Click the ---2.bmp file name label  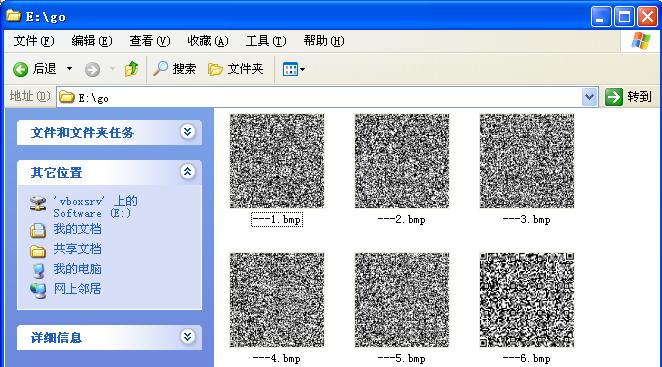pyautogui.click(x=402, y=220)
